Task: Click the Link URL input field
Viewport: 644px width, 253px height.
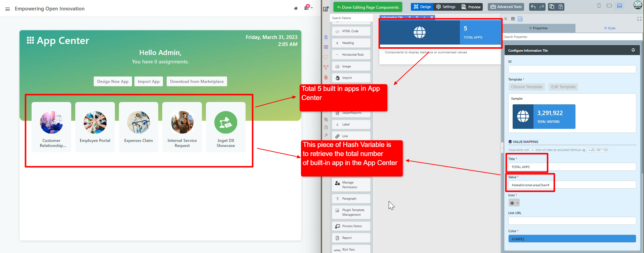Action: (x=572, y=221)
